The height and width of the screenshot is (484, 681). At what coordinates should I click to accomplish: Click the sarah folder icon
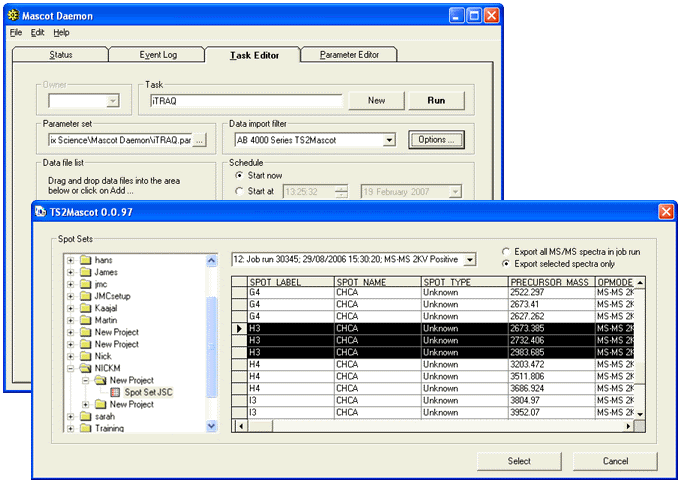pyautogui.click(x=85, y=416)
